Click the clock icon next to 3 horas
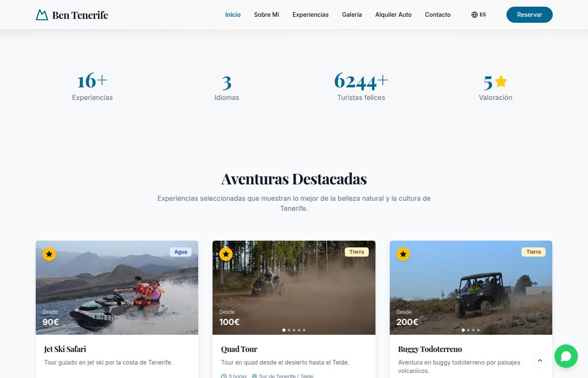Screen dimensions: 588x378 click(223, 376)
